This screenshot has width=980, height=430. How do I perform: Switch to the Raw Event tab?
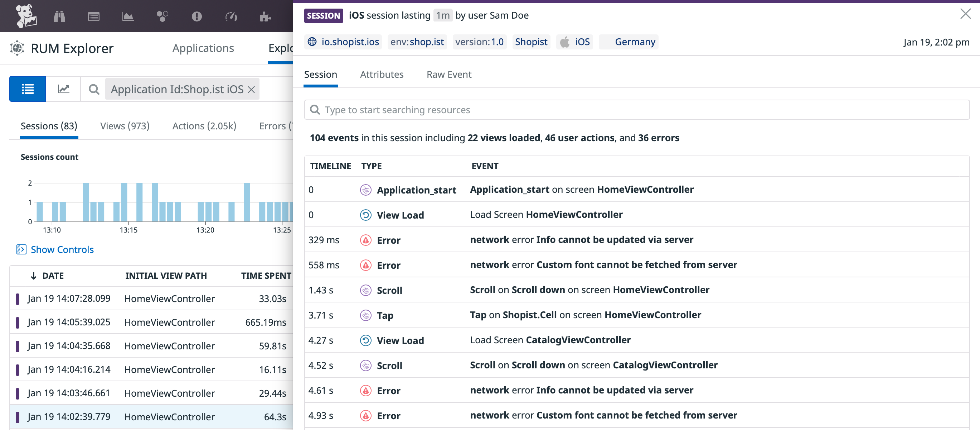pos(449,74)
